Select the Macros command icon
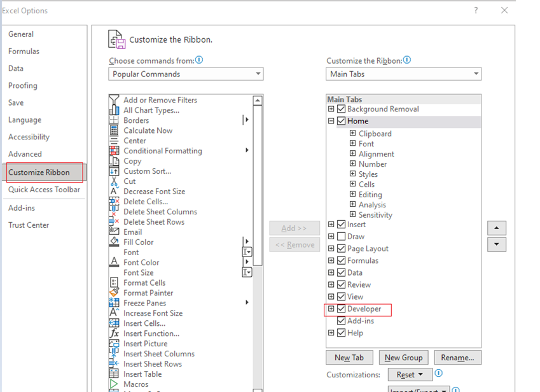Viewport: 540px width, 392px height. pyautogui.click(x=115, y=384)
